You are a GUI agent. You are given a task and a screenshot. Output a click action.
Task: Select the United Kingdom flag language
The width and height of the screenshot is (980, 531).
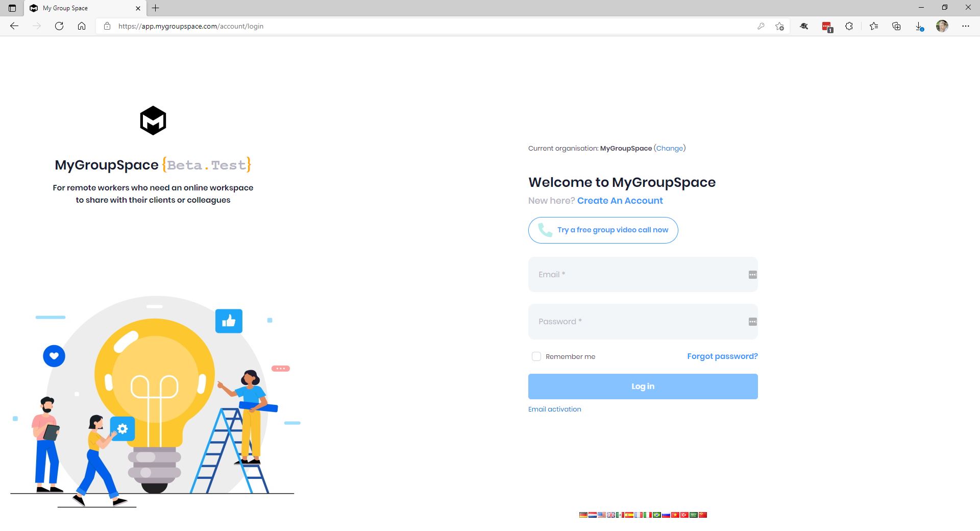(x=611, y=515)
